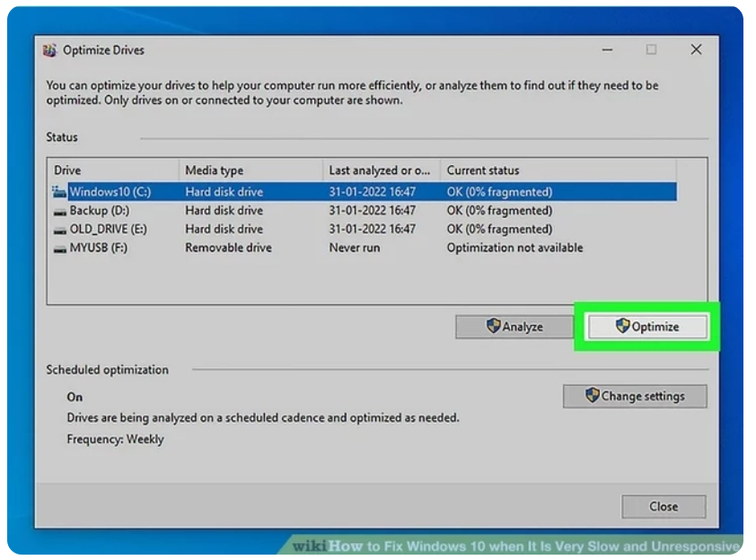Screen dimensions: 756x560
Task: Click the OLD_DRIVE row's Hard disk drive cell
Action: 224,229
